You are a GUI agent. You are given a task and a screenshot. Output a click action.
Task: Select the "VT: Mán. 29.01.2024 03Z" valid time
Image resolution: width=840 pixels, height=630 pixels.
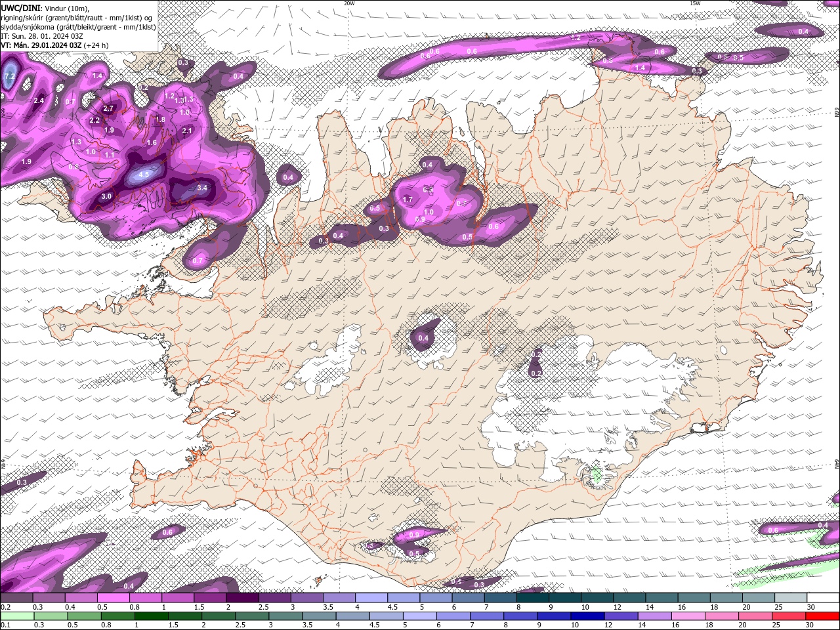tap(41, 45)
